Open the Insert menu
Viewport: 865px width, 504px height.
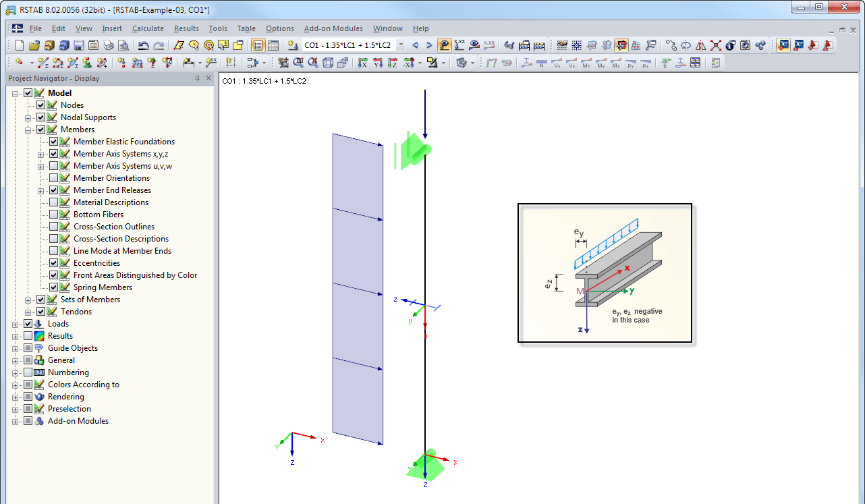point(112,28)
